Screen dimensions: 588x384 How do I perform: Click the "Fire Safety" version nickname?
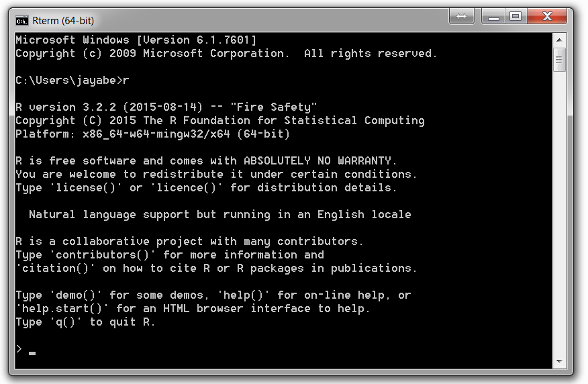coord(274,107)
